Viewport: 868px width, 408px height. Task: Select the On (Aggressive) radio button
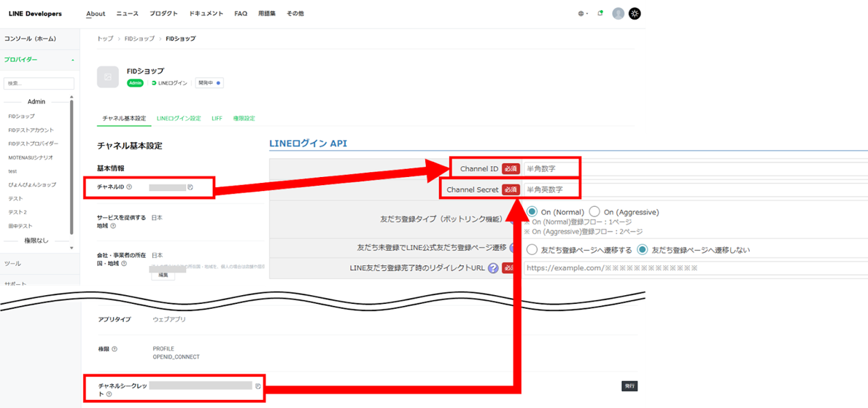point(594,211)
